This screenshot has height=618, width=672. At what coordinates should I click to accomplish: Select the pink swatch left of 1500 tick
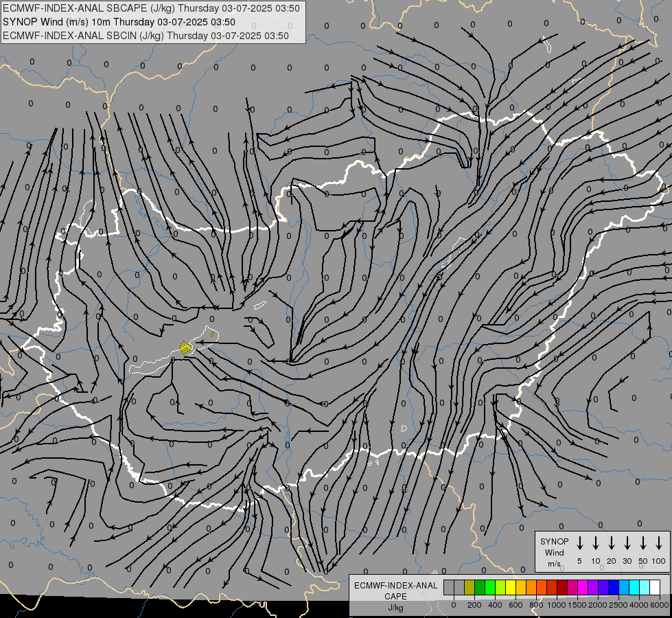572,587
